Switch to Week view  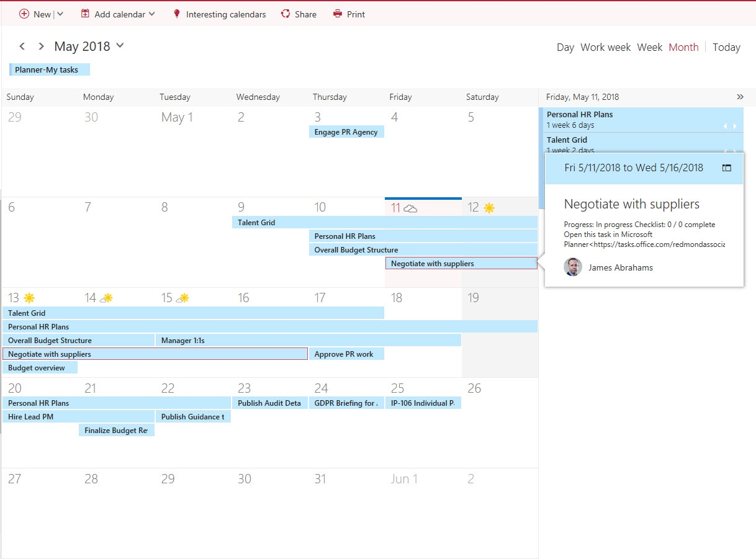point(650,47)
